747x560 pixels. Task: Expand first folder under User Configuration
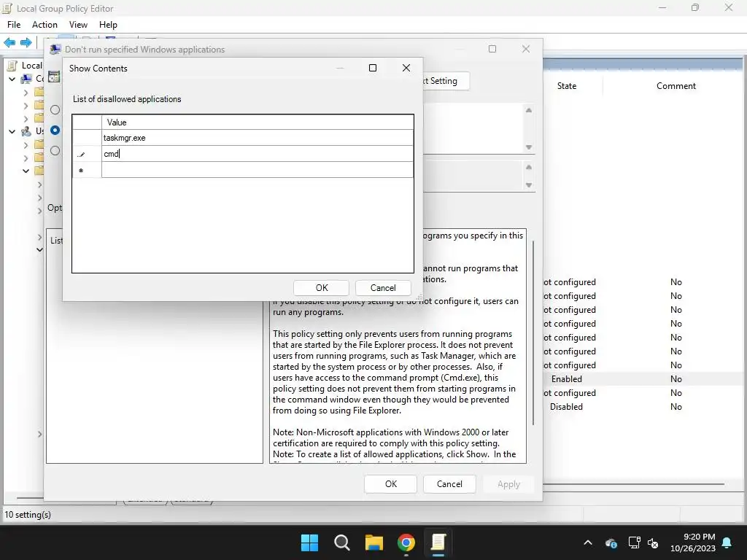pyautogui.click(x=26, y=145)
